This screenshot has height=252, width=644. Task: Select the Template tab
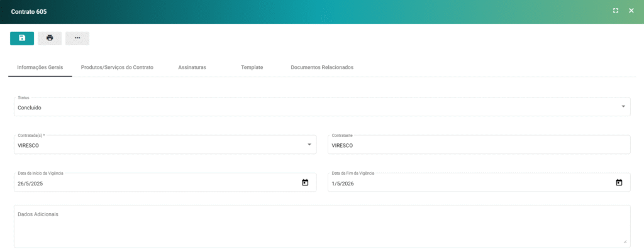coord(252,67)
